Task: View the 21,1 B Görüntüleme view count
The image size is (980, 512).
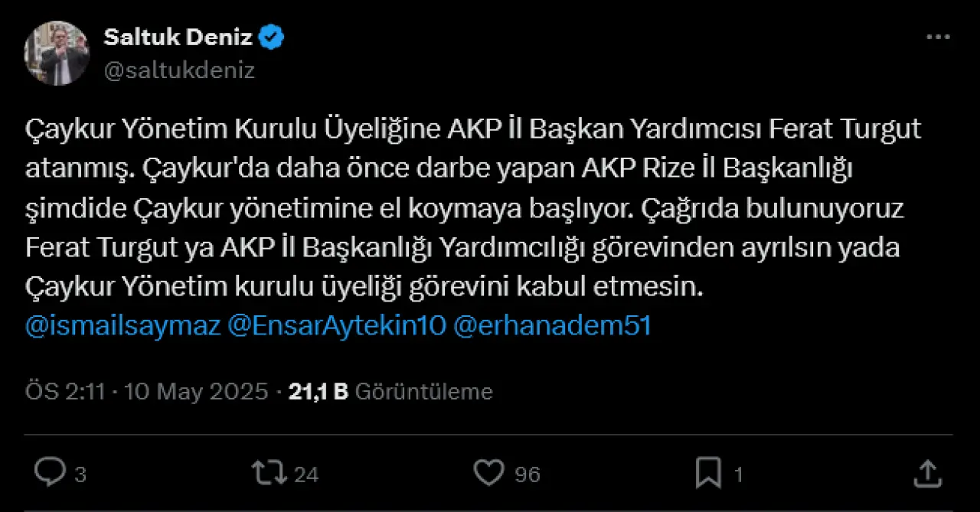Action: (390, 392)
